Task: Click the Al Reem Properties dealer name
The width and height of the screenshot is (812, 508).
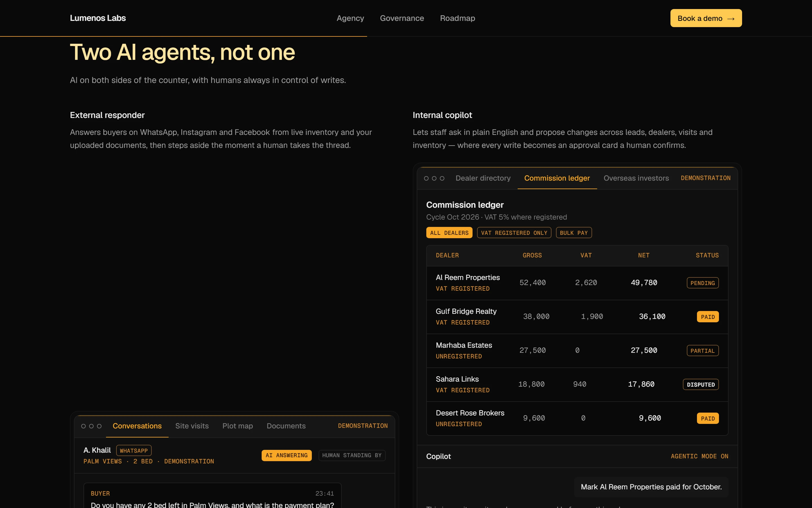Action: (x=467, y=277)
